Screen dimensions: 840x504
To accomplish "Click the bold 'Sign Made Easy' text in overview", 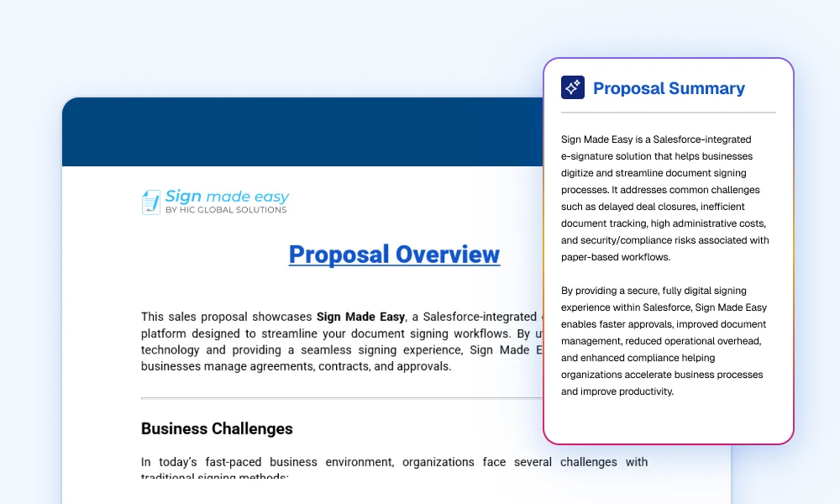I will 360,317.
